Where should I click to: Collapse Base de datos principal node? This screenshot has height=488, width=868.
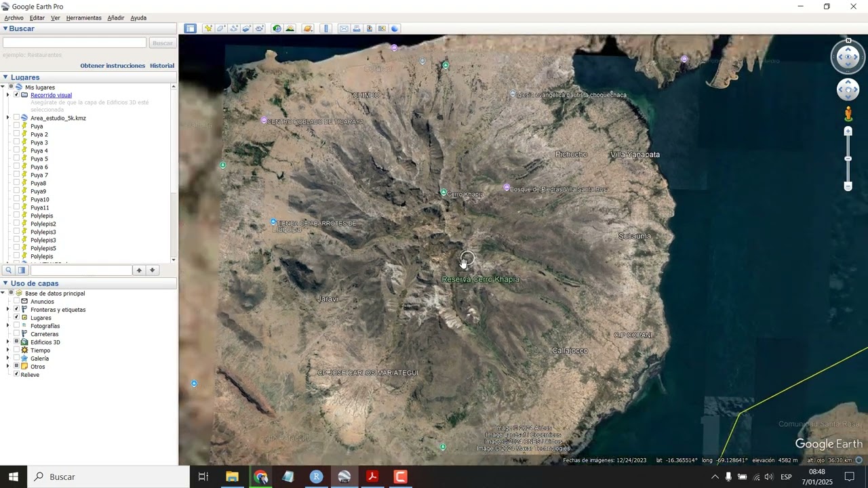3,293
